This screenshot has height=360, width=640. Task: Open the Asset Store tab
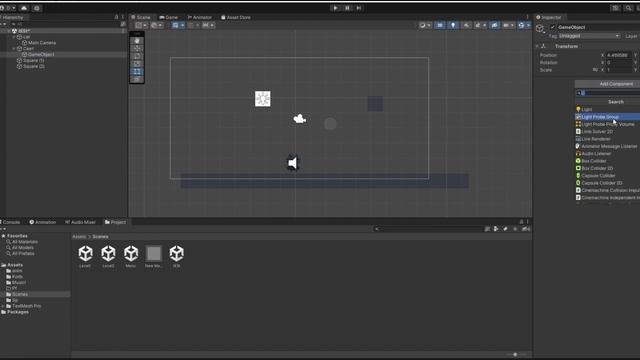pyautogui.click(x=236, y=17)
